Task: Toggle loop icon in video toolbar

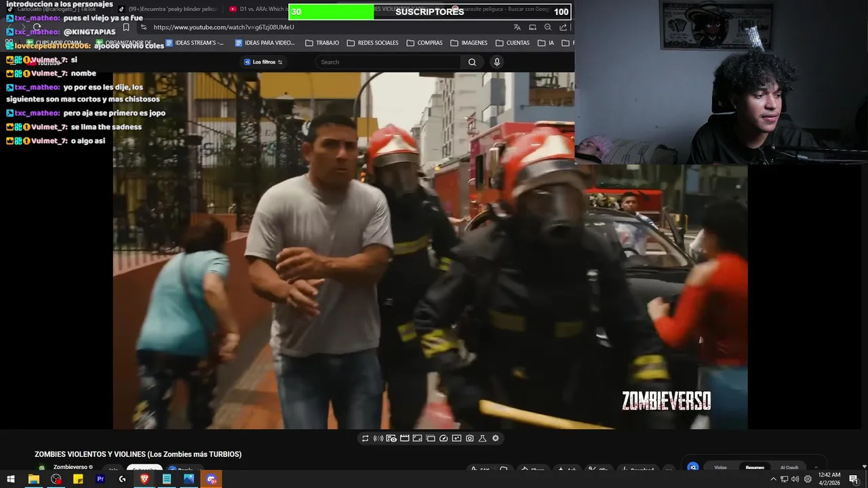Action: tap(365, 439)
